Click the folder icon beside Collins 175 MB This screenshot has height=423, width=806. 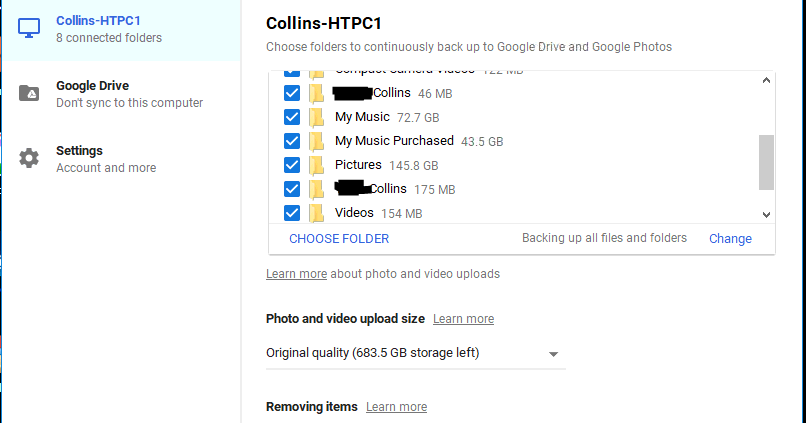[x=317, y=189]
